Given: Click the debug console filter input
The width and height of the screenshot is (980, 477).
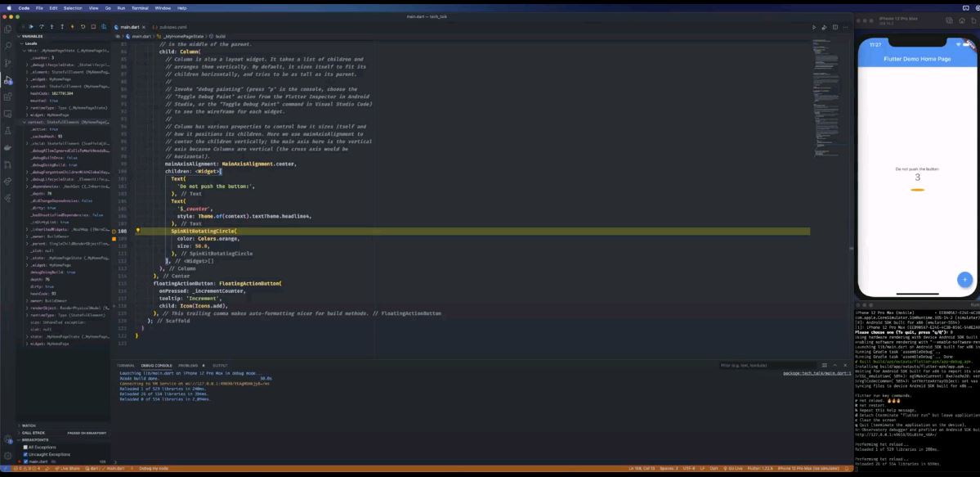Looking at the screenshot, I should tap(766, 365).
